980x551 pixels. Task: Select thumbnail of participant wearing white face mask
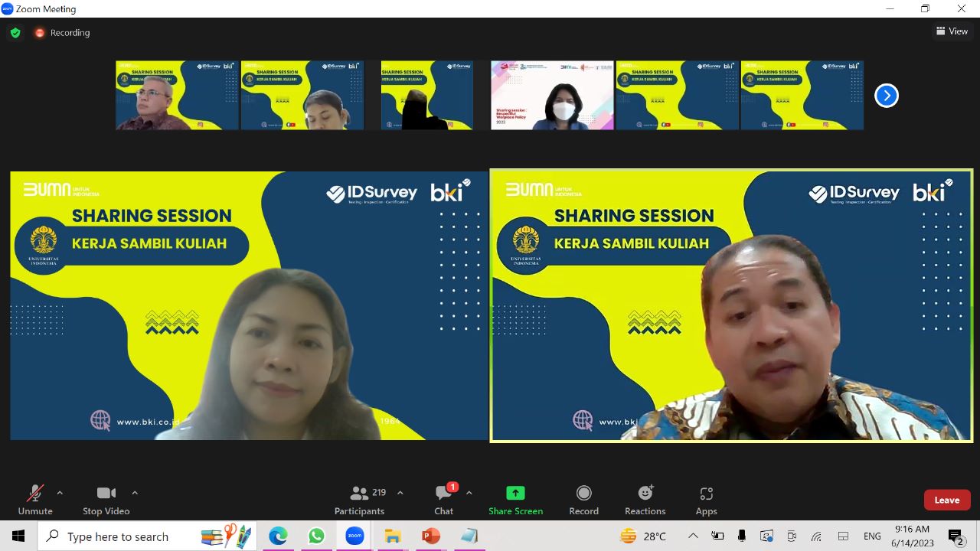pos(552,96)
